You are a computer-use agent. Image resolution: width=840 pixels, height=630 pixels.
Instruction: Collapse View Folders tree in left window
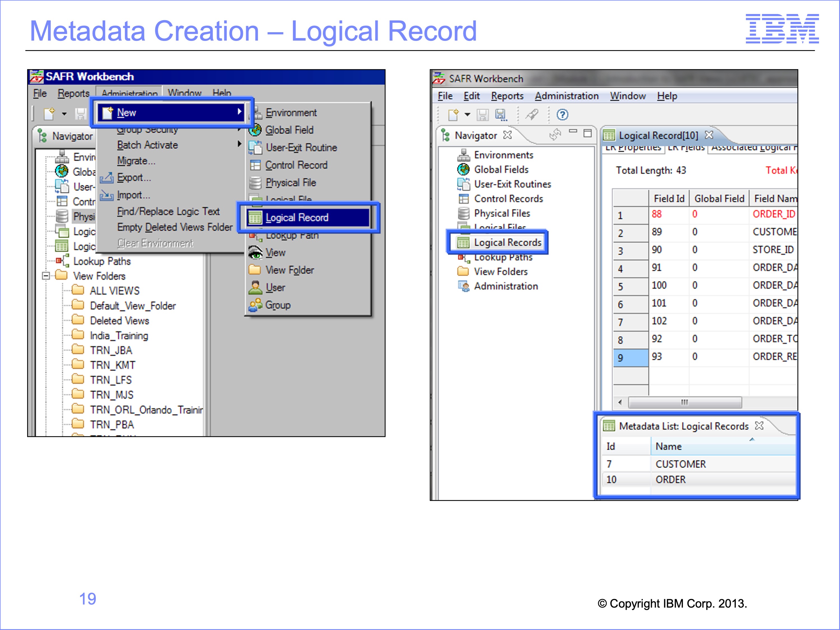(46, 276)
